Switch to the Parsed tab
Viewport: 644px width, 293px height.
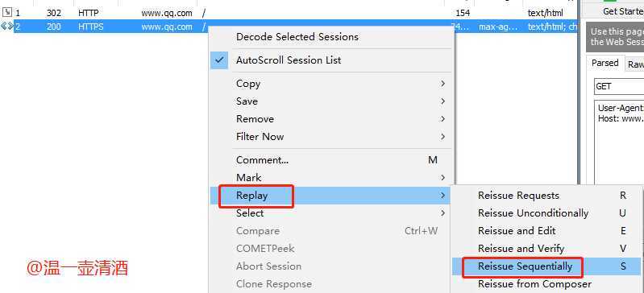[x=605, y=64]
